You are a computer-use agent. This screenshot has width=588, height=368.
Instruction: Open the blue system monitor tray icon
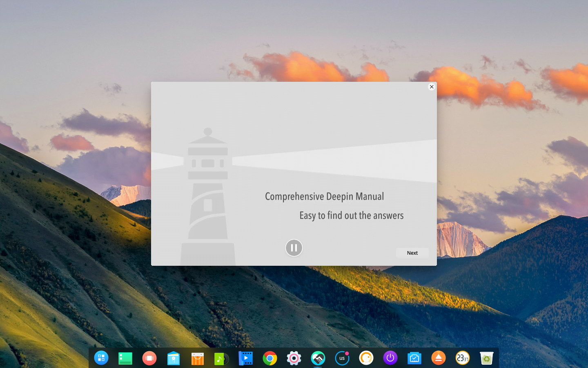tap(414, 359)
